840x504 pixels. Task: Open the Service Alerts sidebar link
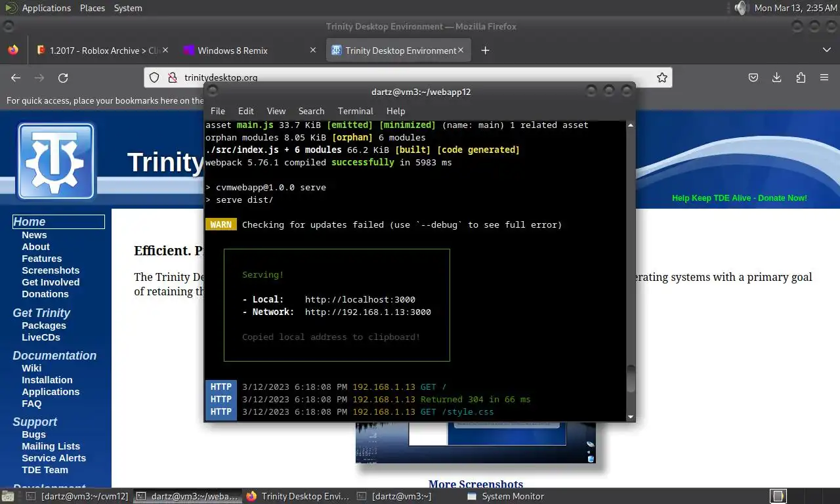(54, 458)
